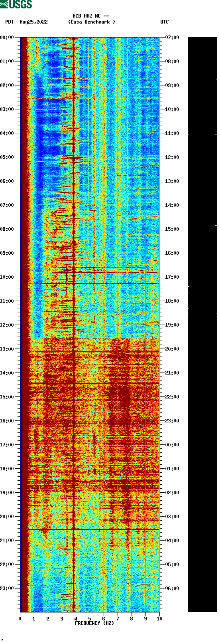Select PDT axis label '12:00'
This screenshot has height=644, width=220.
pos(7,325)
